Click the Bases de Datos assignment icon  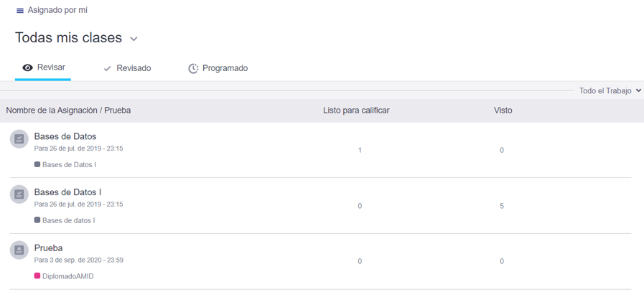(19, 138)
